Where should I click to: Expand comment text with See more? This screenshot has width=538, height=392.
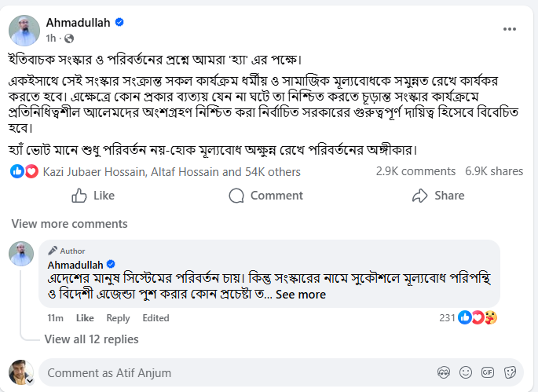click(x=301, y=295)
